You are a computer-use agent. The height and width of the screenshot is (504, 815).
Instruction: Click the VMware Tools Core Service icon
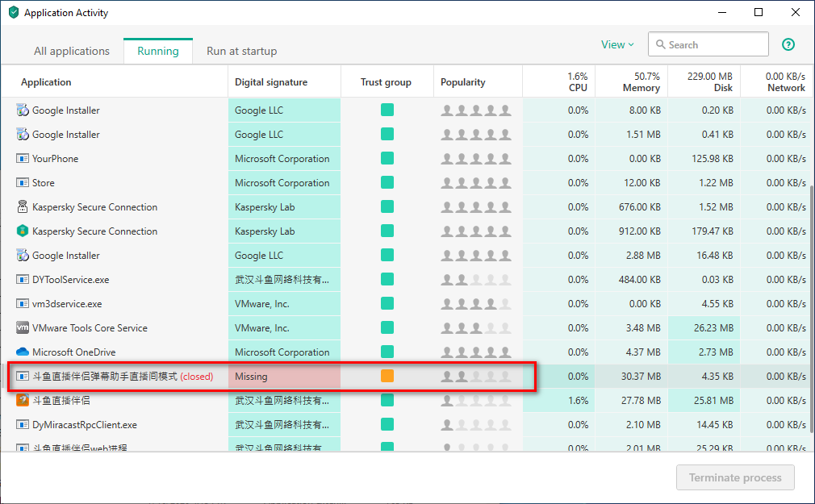point(23,328)
